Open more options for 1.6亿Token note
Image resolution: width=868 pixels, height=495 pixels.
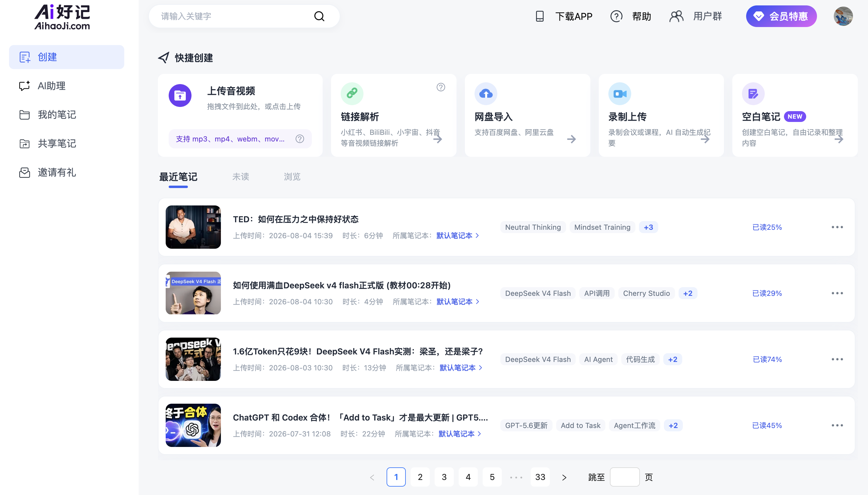(837, 359)
